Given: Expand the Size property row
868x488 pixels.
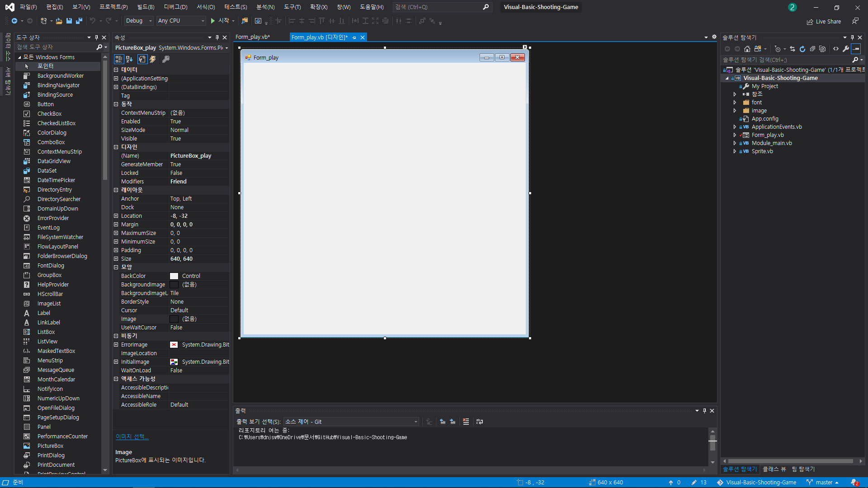Looking at the screenshot, I should (116, 259).
